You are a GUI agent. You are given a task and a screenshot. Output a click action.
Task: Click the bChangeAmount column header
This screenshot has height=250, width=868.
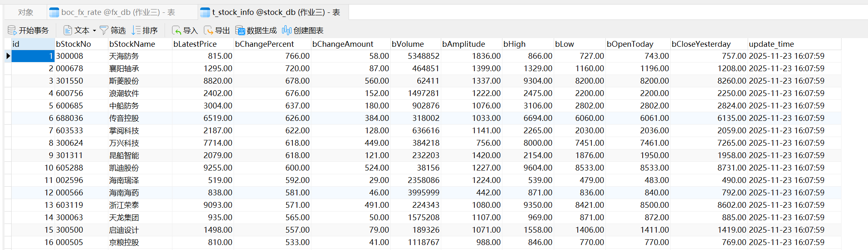pos(351,44)
